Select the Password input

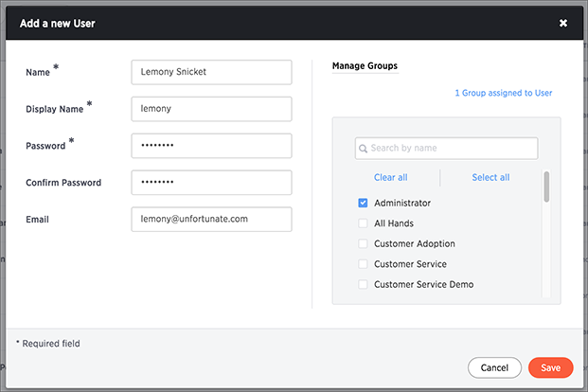(x=211, y=146)
